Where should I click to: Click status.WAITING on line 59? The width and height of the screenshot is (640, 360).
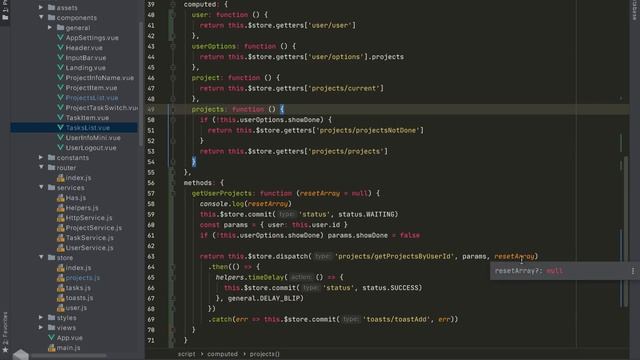click(x=366, y=214)
